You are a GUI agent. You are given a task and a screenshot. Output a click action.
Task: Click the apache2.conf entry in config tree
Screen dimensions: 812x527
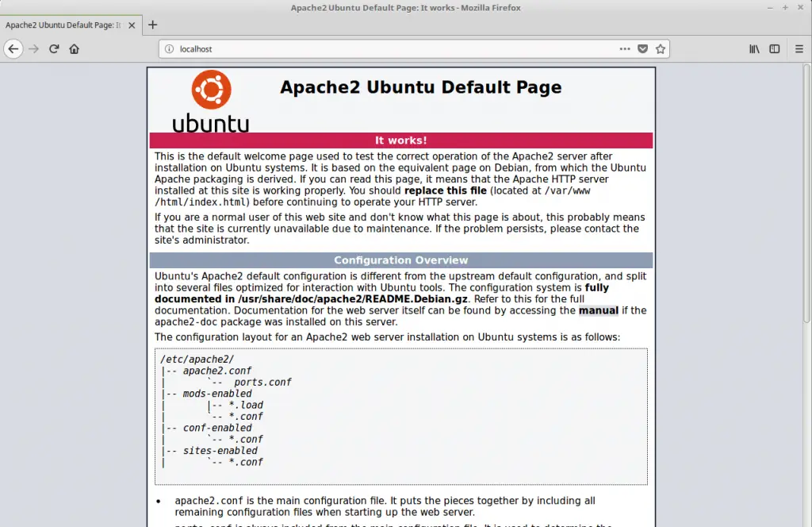(x=217, y=371)
